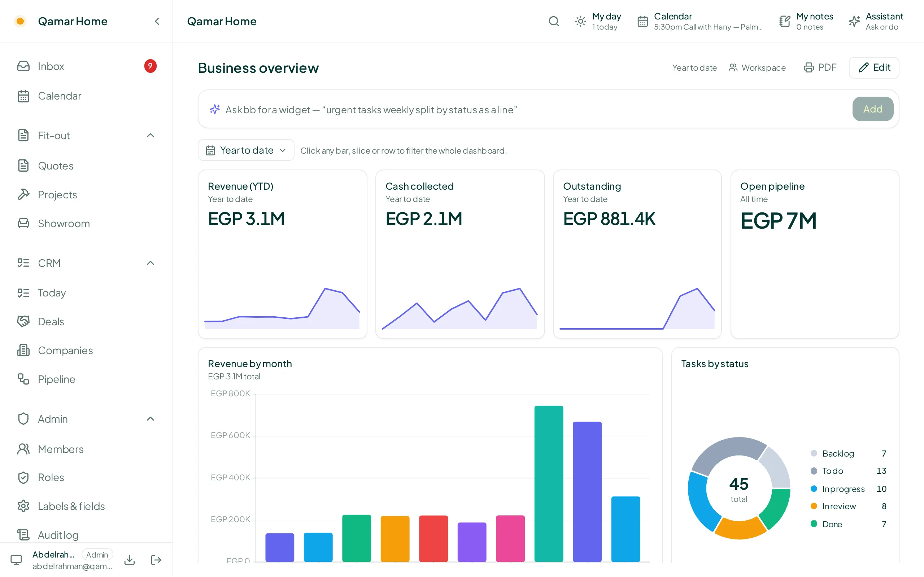Click the monitor icon beside Abdelrah...

[x=16, y=560]
